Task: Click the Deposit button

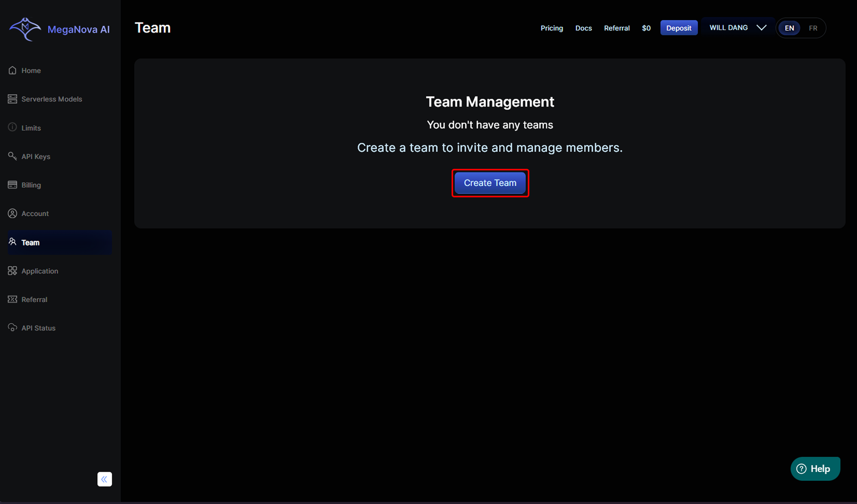Action: [679, 28]
